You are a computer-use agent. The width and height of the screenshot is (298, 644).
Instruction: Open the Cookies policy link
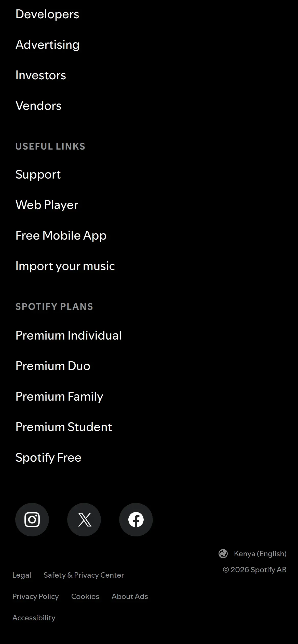coord(85,596)
